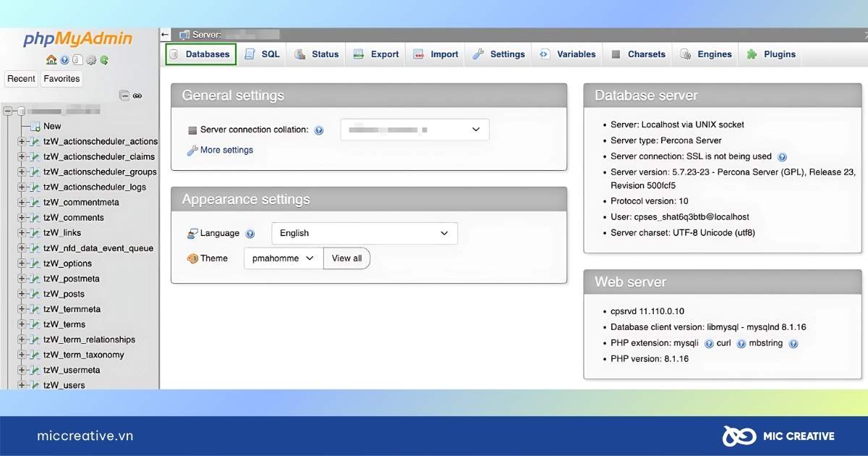The width and height of the screenshot is (868, 456).
Task: Open the Charsets tab
Action: point(638,54)
